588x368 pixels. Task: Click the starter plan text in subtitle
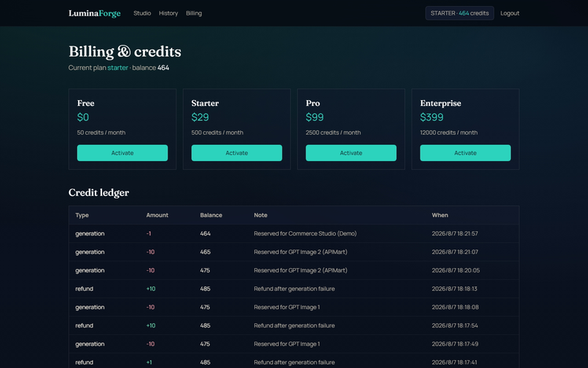118,68
